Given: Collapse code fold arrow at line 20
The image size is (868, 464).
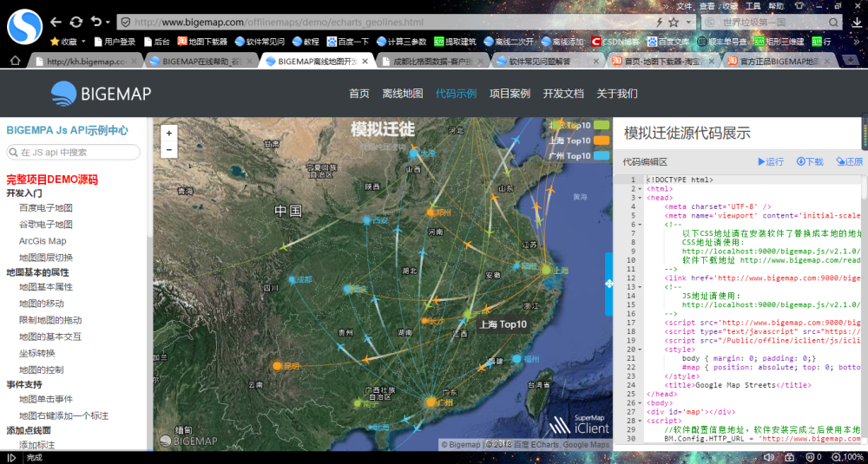Looking at the screenshot, I should 640,350.
